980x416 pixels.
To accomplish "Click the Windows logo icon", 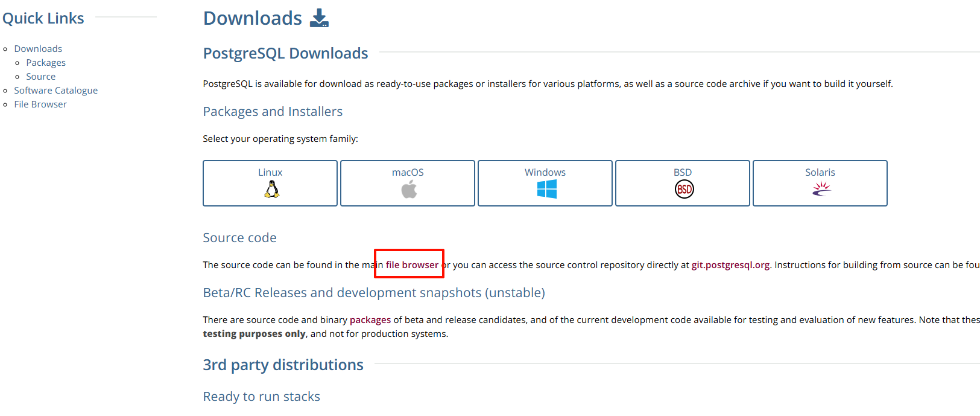I will point(546,190).
